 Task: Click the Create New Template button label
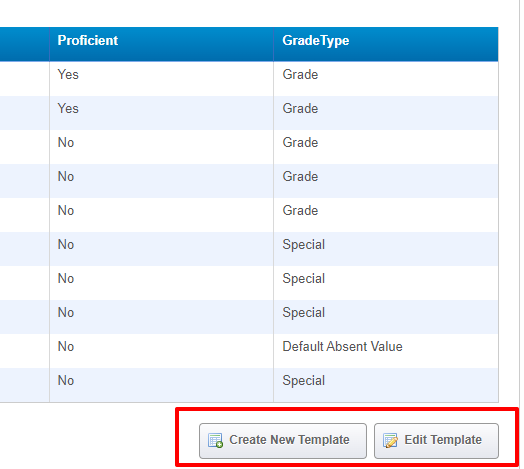click(289, 440)
